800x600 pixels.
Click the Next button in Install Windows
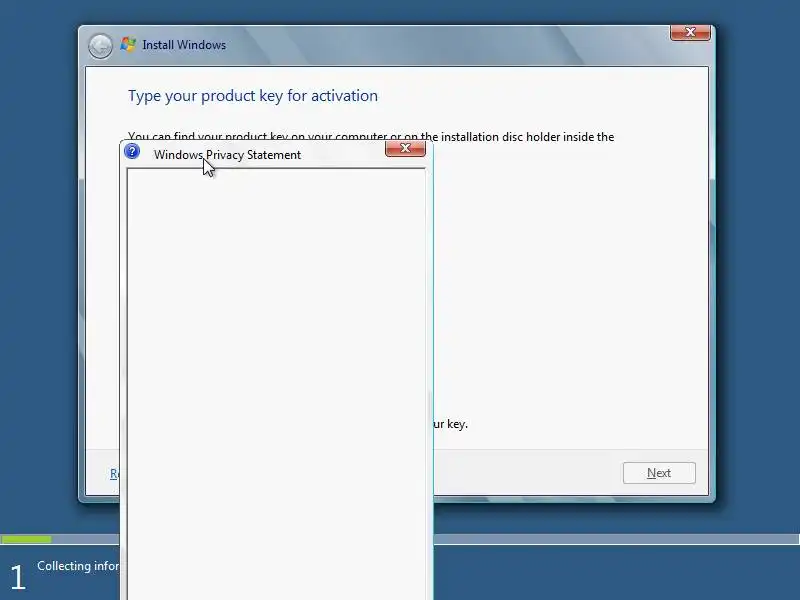point(659,473)
